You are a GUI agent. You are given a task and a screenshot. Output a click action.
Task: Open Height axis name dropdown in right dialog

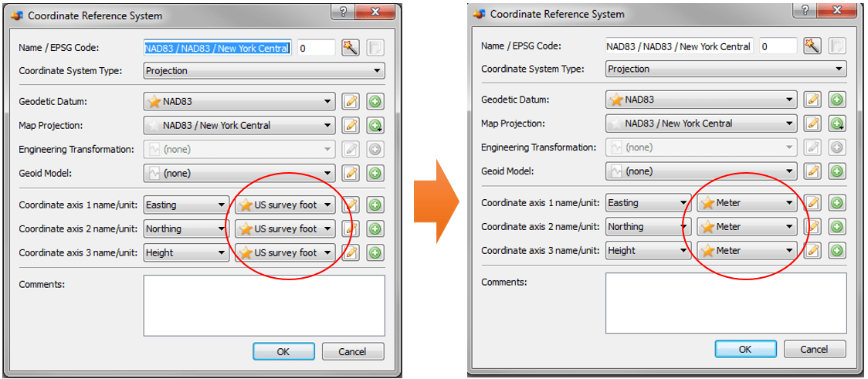click(x=648, y=251)
